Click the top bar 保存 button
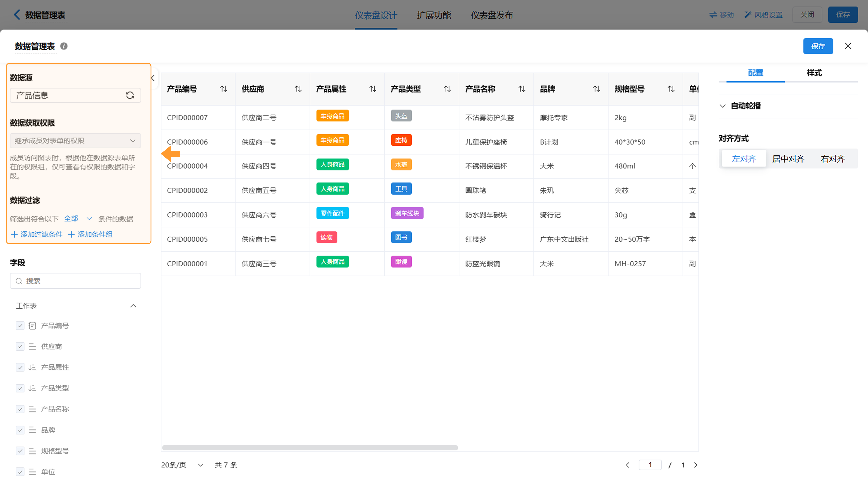Image resolution: width=868 pixels, height=488 pixels. point(843,15)
